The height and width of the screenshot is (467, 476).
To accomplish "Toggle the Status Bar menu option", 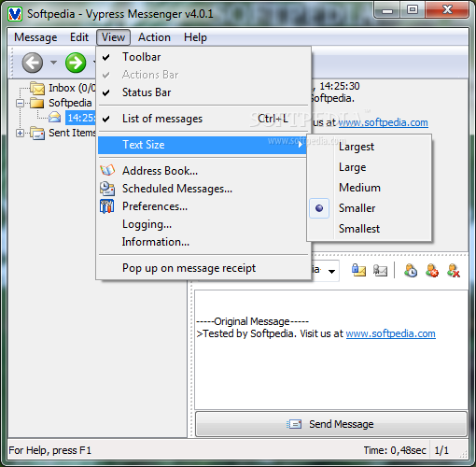I will [x=203, y=92].
